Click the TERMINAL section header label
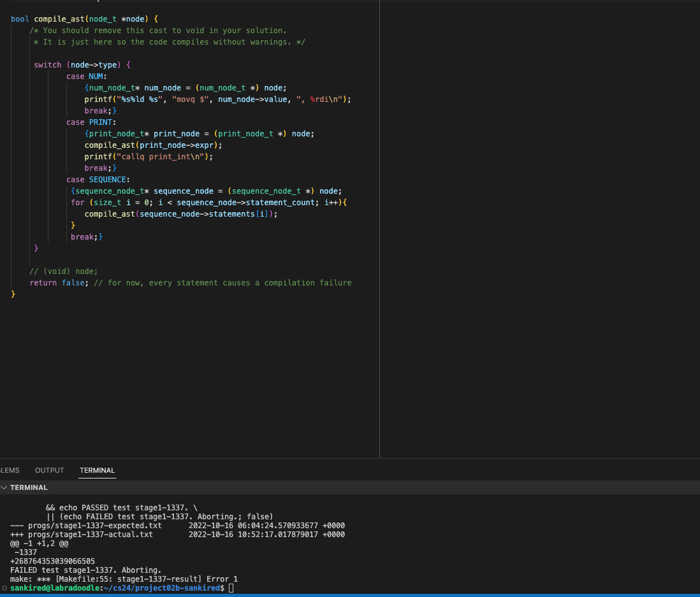Screen dimensions: 700x597 coord(29,487)
